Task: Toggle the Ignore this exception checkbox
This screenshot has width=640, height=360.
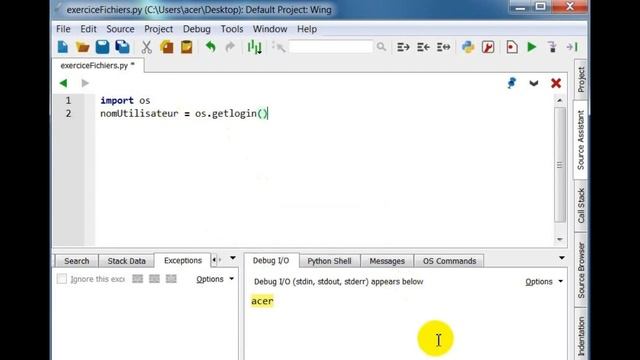Action: pos(62,279)
